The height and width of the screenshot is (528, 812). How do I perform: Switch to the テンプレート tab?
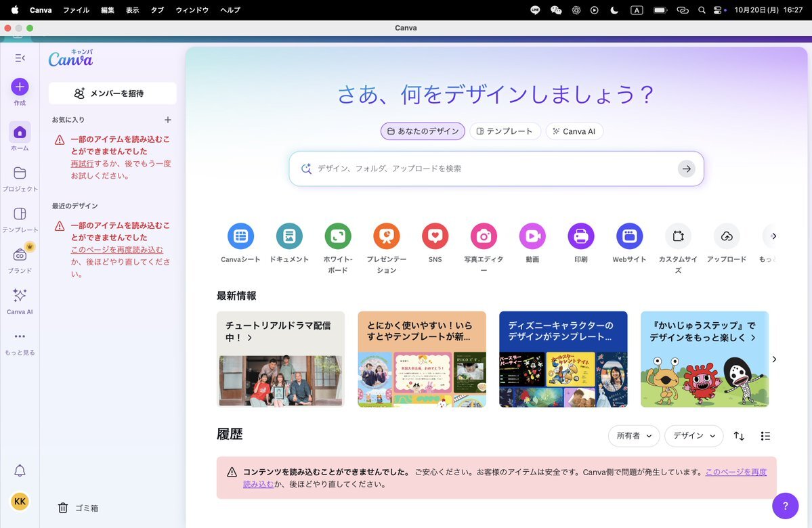(x=505, y=131)
